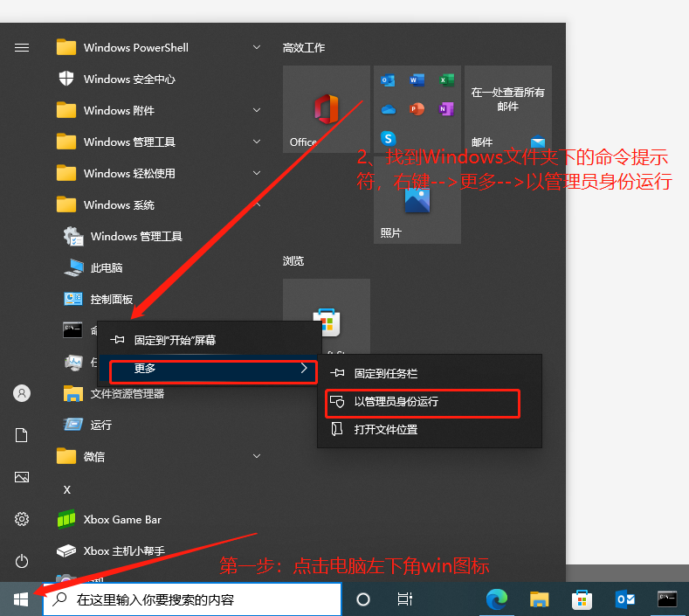Click the Power icon in Start

[22, 562]
